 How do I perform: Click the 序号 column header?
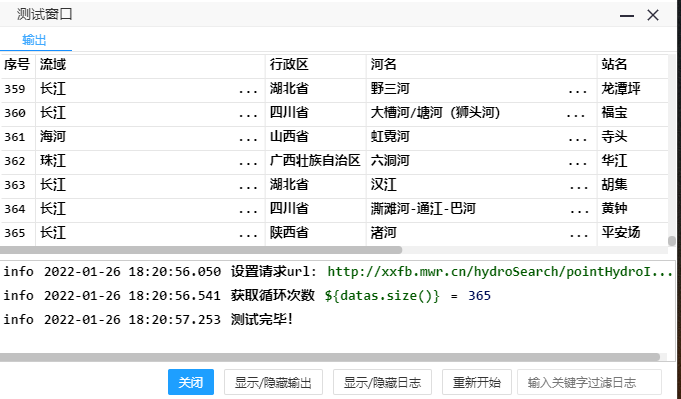[17, 65]
